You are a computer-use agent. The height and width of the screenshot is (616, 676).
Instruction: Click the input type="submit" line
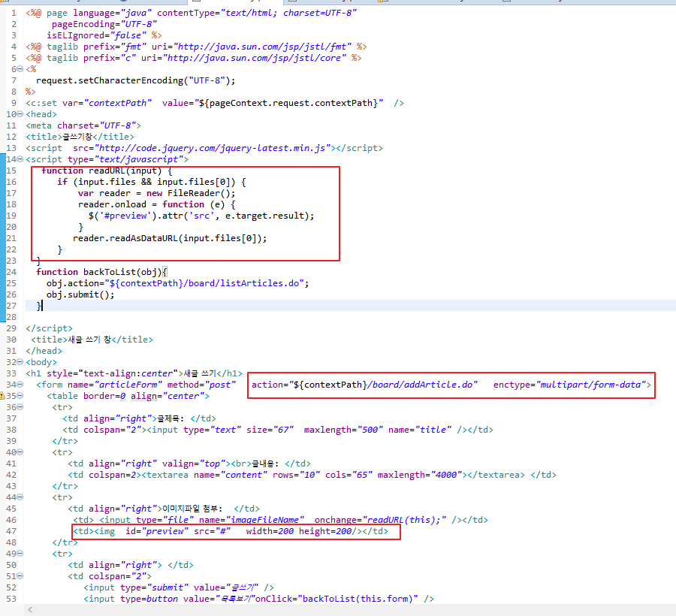point(179,587)
